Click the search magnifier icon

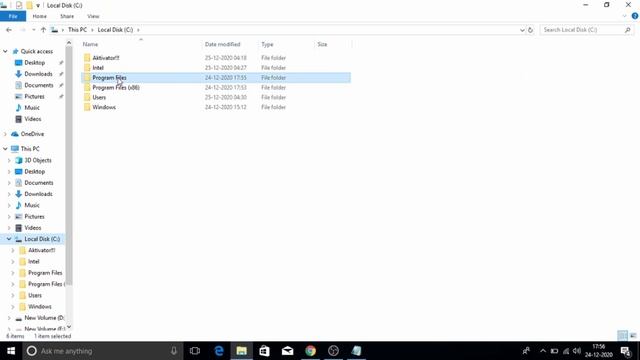point(628,30)
